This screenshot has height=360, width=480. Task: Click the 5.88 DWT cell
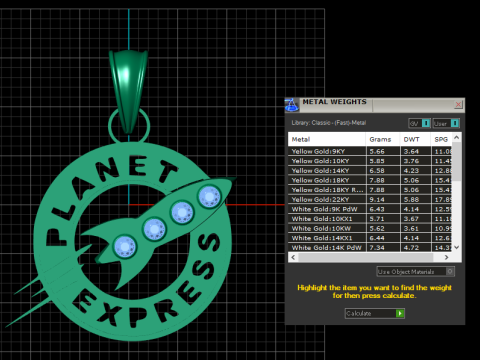[x=415, y=200]
